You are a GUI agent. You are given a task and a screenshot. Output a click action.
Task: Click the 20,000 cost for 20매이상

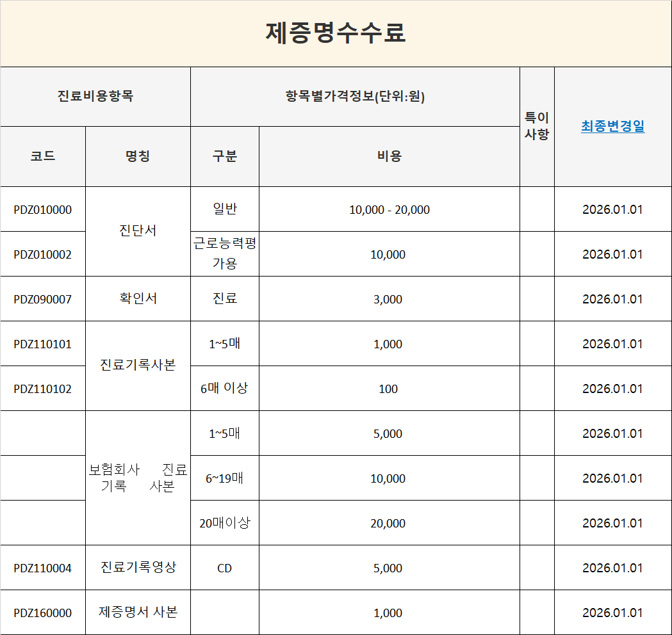[x=389, y=523]
